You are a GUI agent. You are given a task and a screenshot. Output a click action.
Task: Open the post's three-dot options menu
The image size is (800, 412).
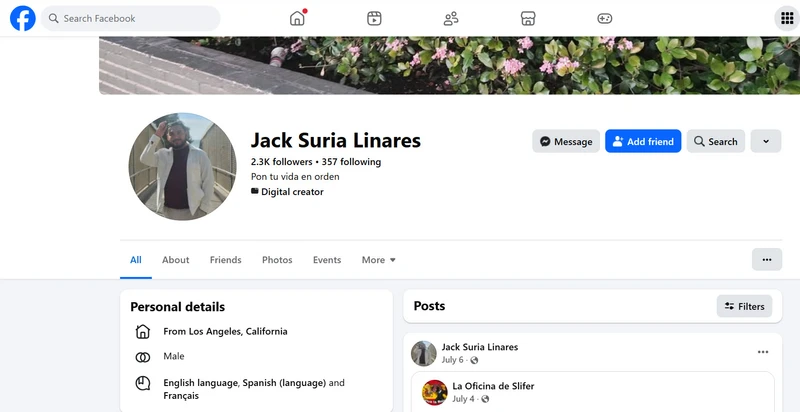point(763,352)
